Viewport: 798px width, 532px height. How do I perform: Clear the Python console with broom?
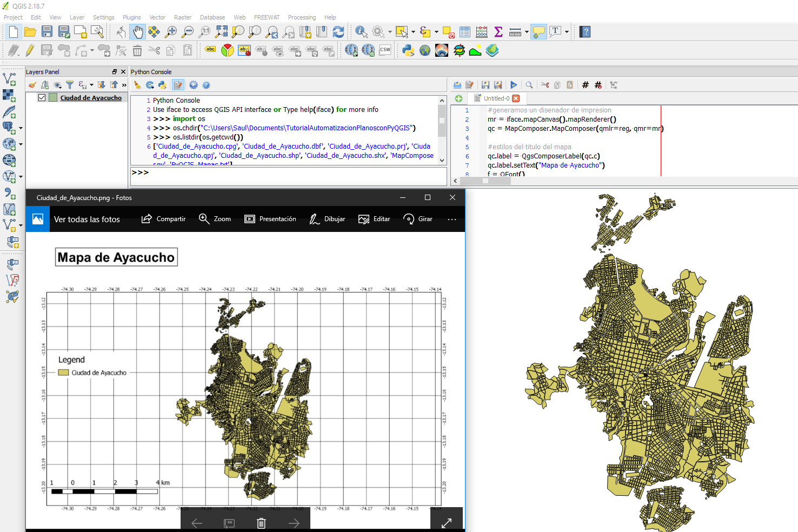pyautogui.click(x=137, y=85)
